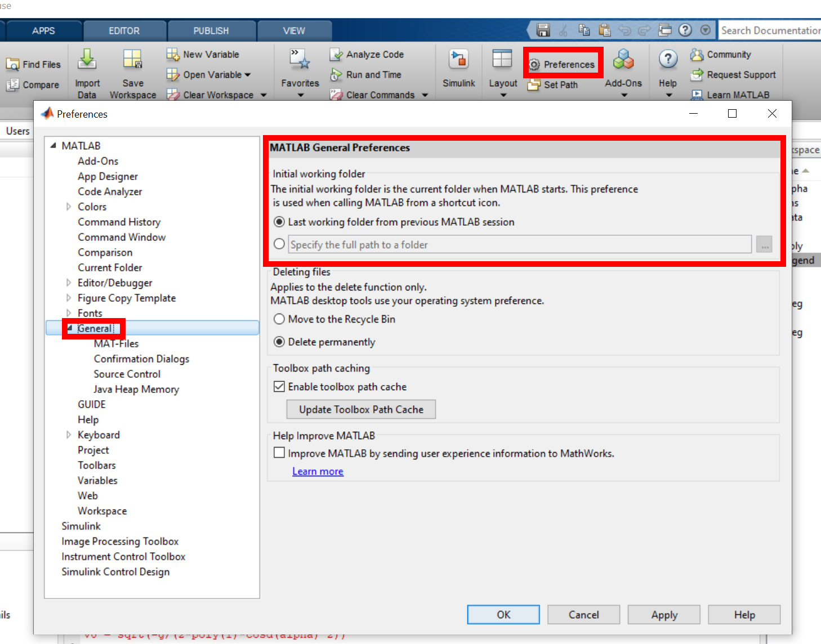Open the Open Variable dropdown arrow
Viewport: 821px width, 644px height.
248,75
